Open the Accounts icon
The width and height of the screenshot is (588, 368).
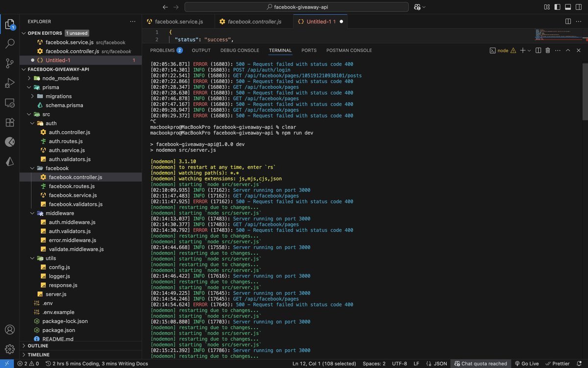tap(9, 330)
